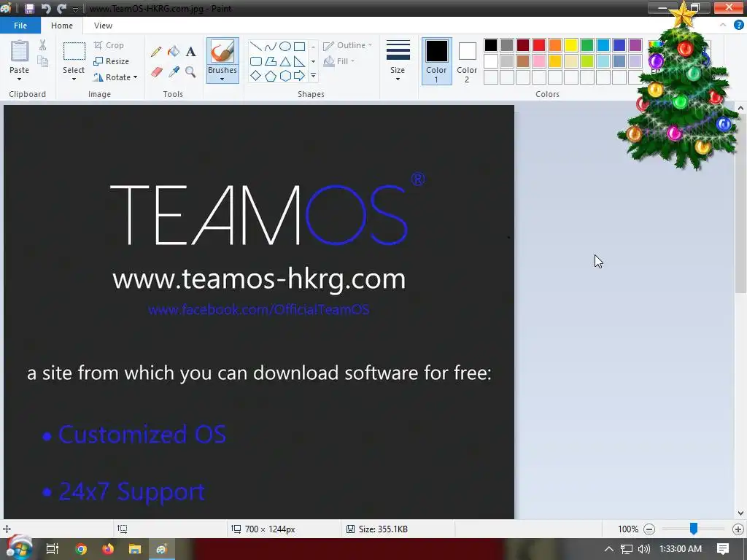Pick the black color swatch
This screenshot has height=560, width=747.
coord(491,45)
